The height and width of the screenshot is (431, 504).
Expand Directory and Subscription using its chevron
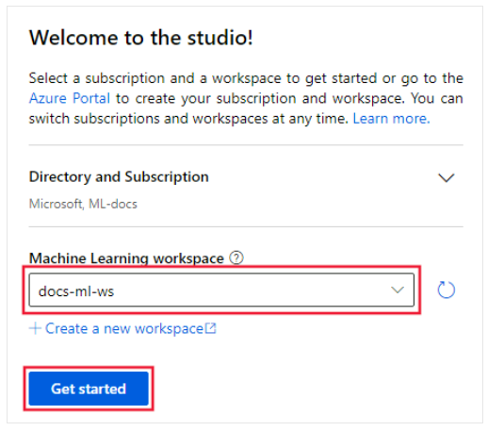point(447,177)
